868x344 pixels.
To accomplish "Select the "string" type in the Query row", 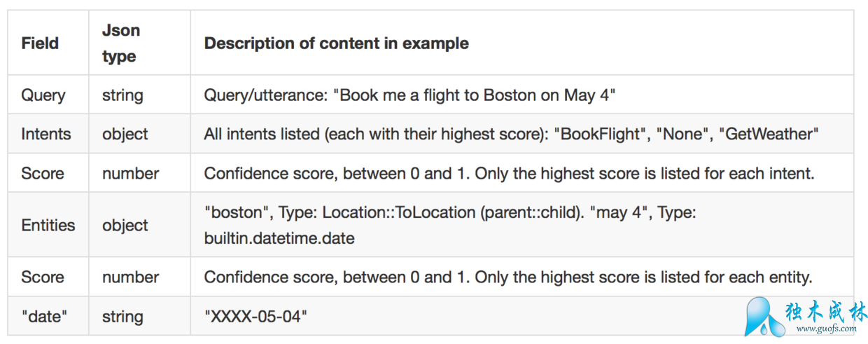I will coord(122,95).
